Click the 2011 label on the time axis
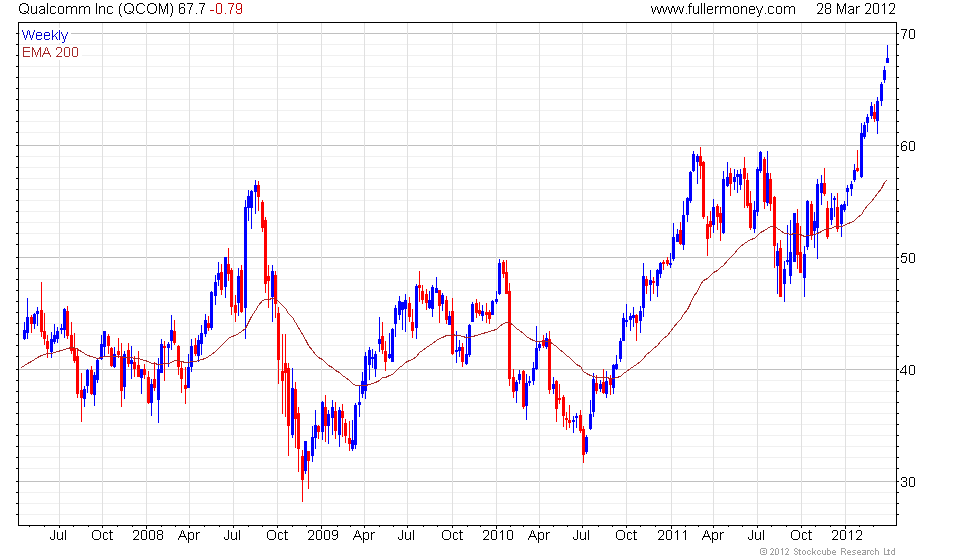Viewport: 980px width, 560px height. (x=672, y=536)
